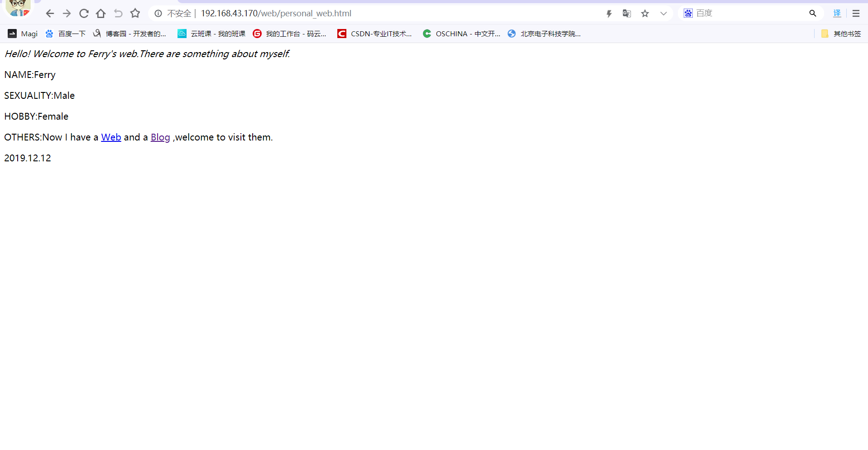Click the user avatar profile picture
This screenshot has width=868, height=450.
[x=18, y=8]
